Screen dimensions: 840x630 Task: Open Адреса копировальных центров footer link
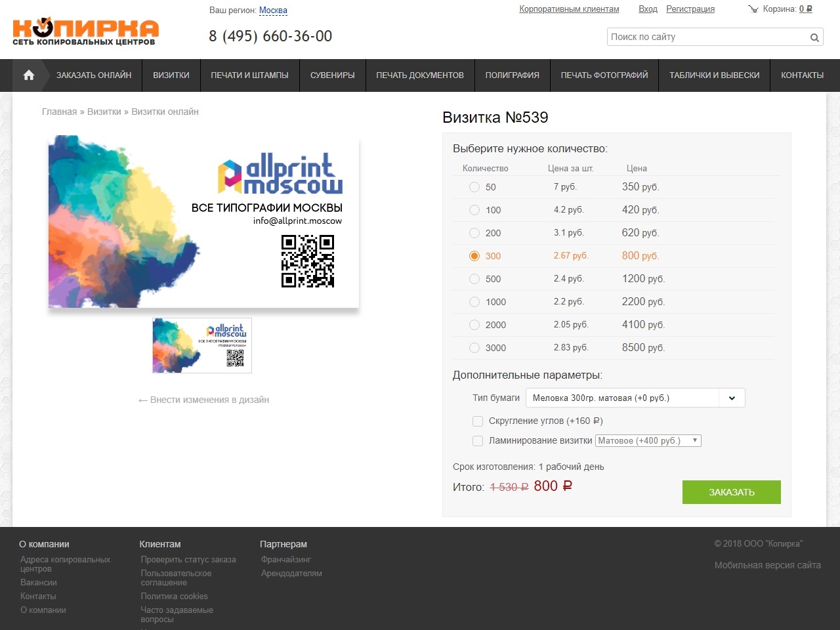point(65,564)
